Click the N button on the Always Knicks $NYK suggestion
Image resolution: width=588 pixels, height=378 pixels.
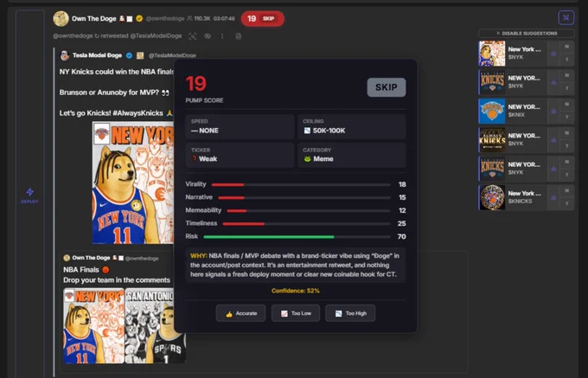click(x=566, y=133)
